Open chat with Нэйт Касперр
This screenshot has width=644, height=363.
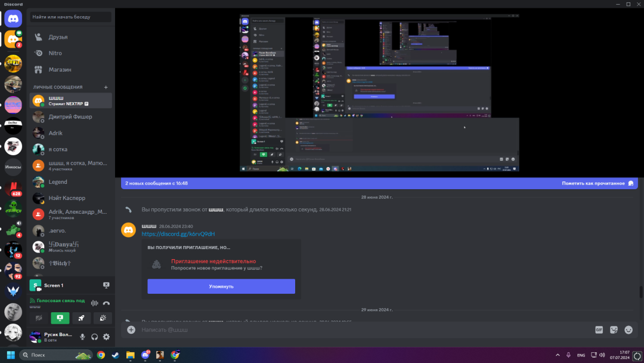70,198
